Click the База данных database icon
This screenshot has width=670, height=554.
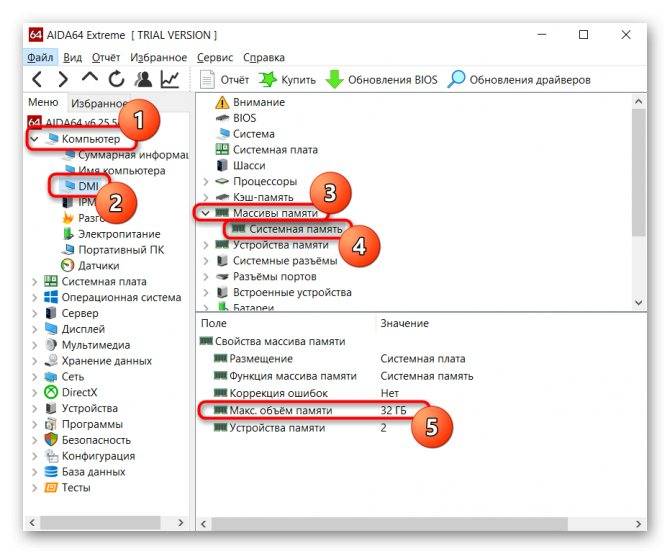51,472
